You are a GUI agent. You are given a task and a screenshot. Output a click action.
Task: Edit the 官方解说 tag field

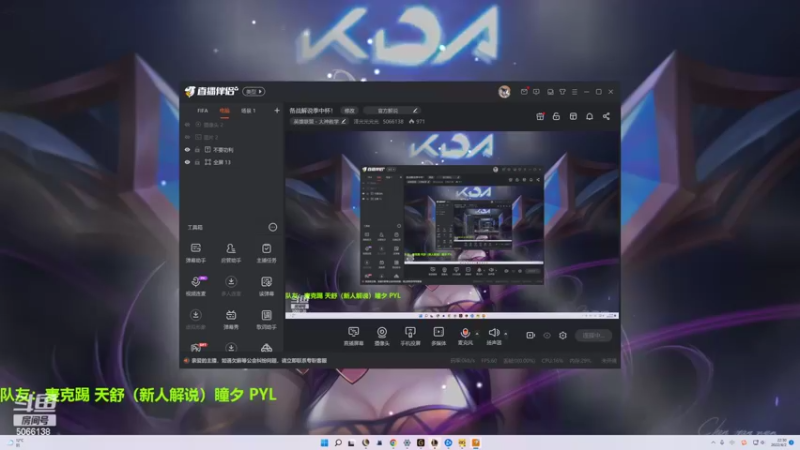(392, 111)
